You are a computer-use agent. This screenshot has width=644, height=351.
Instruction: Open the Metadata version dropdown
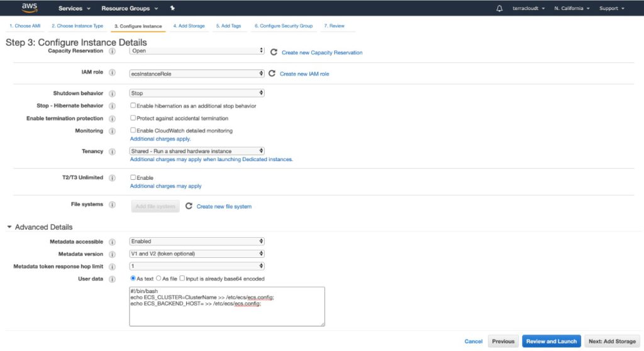coord(196,253)
